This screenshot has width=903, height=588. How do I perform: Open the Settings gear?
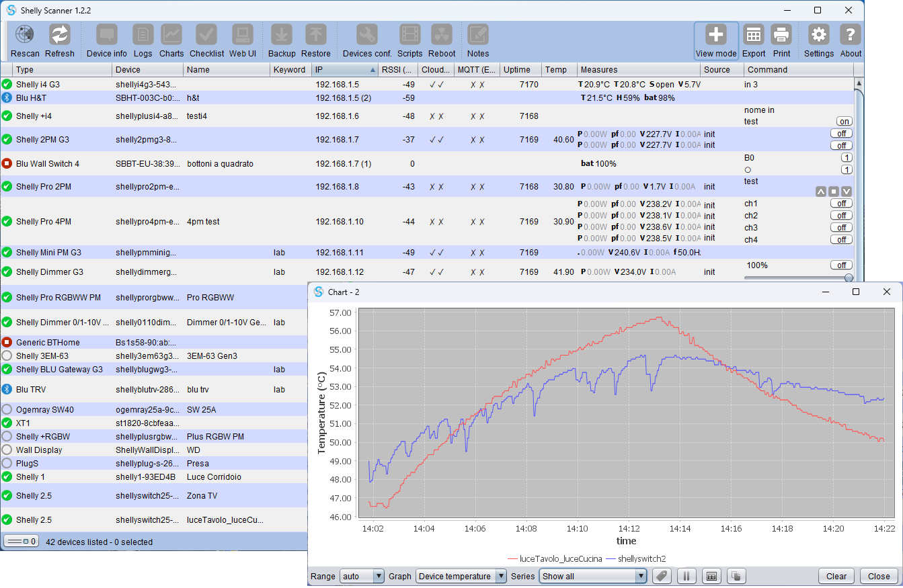(x=818, y=41)
